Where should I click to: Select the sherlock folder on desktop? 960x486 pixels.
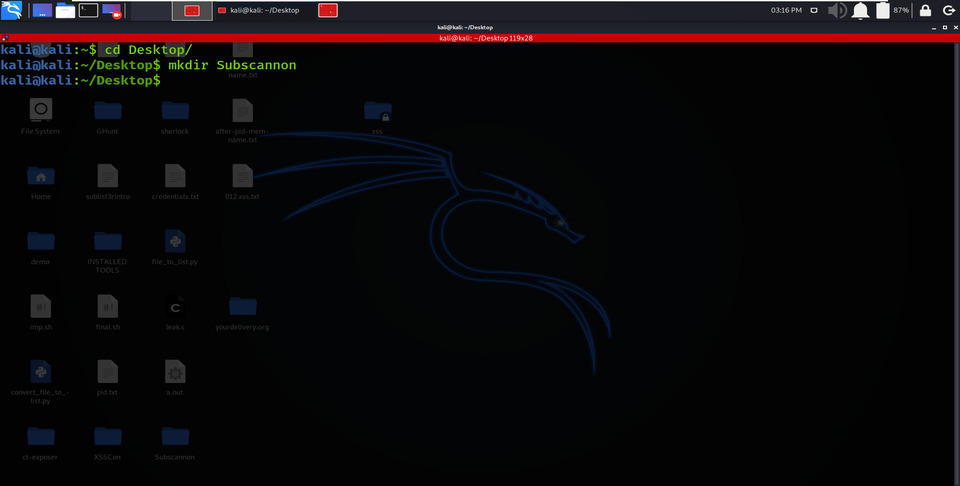point(175,116)
